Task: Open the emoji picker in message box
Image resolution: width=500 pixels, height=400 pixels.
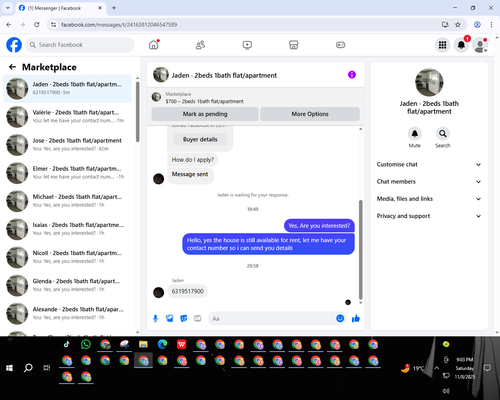Action: pyautogui.click(x=340, y=318)
